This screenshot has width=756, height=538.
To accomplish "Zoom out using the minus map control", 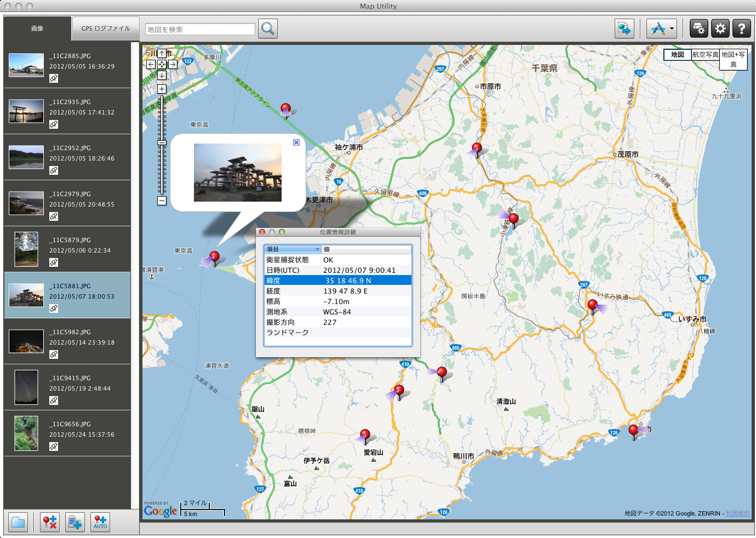I will [x=162, y=201].
